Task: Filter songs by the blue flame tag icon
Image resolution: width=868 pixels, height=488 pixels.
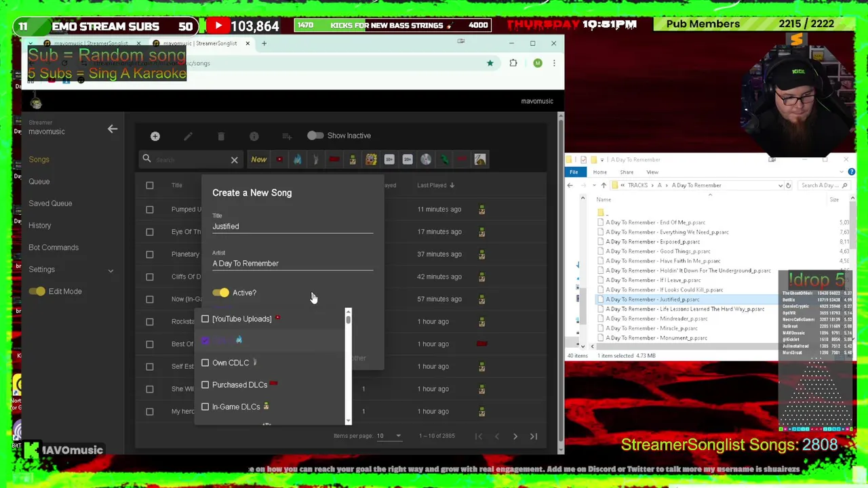Action: [x=297, y=159]
